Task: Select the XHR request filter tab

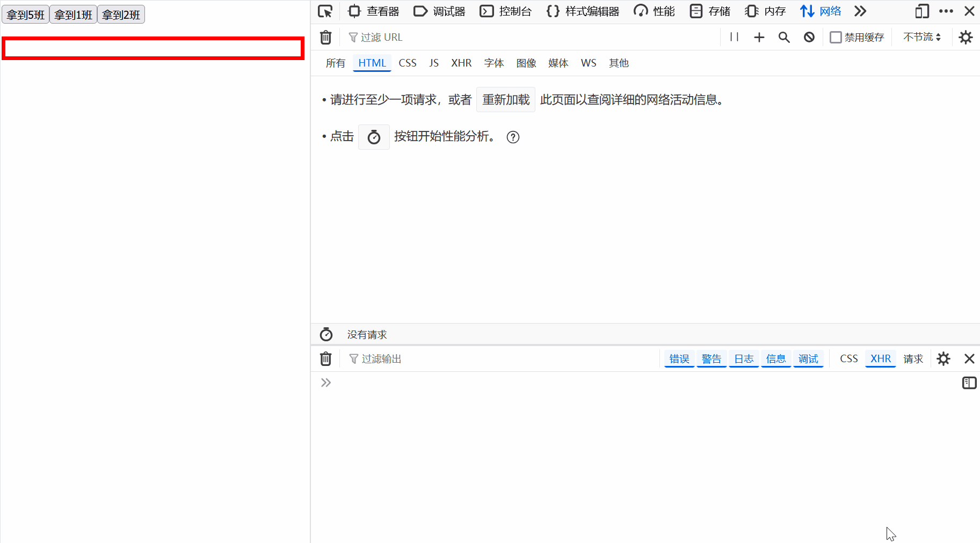Action: click(x=461, y=63)
